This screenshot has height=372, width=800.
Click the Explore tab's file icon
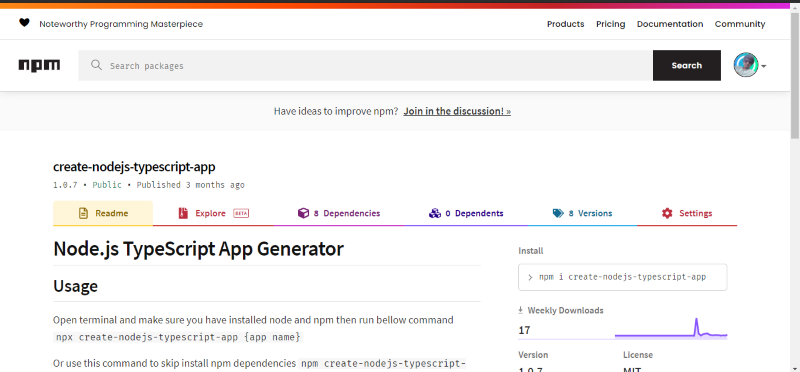click(x=183, y=213)
